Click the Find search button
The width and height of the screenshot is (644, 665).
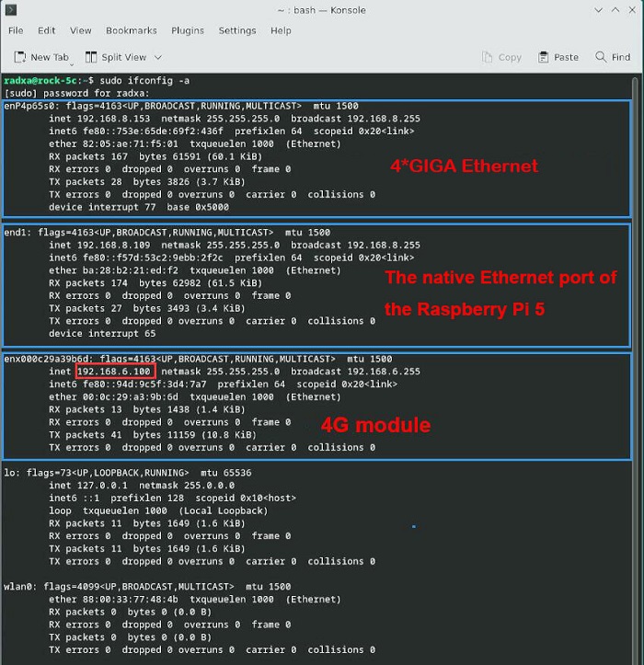tap(613, 57)
